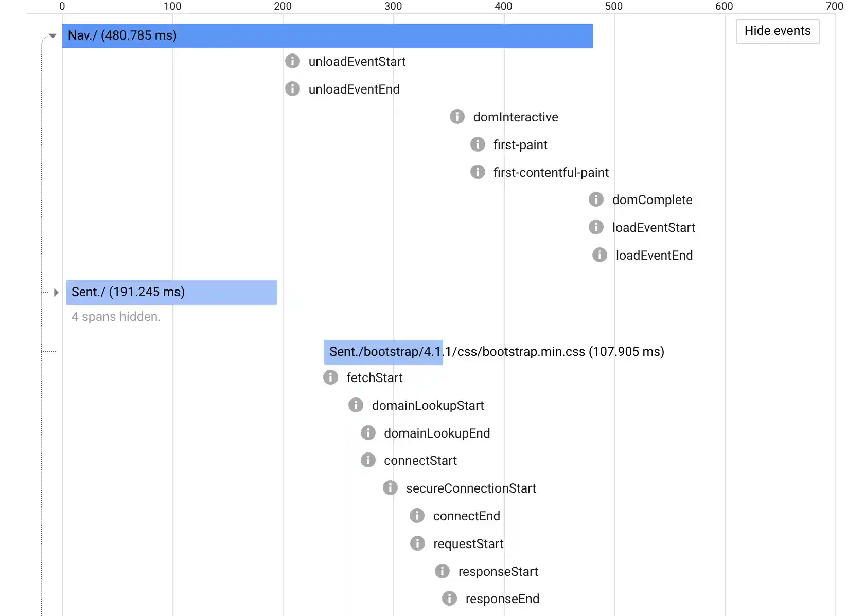The height and width of the screenshot is (616, 864).
Task: Click the 300 ms ruler mark
Action: tap(393, 7)
